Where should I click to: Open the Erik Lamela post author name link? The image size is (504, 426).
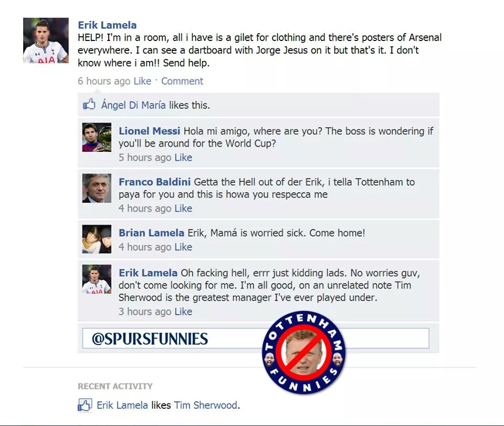107,25
